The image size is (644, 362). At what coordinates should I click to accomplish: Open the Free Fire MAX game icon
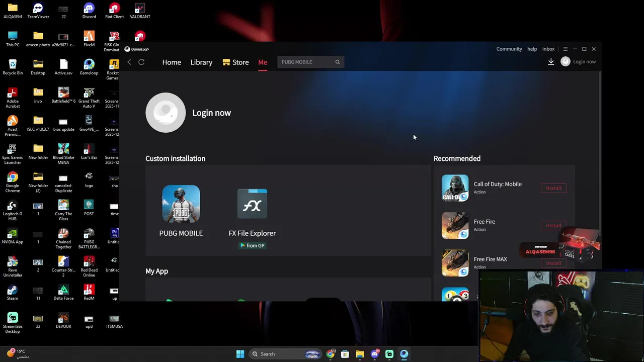coord(455,263)
